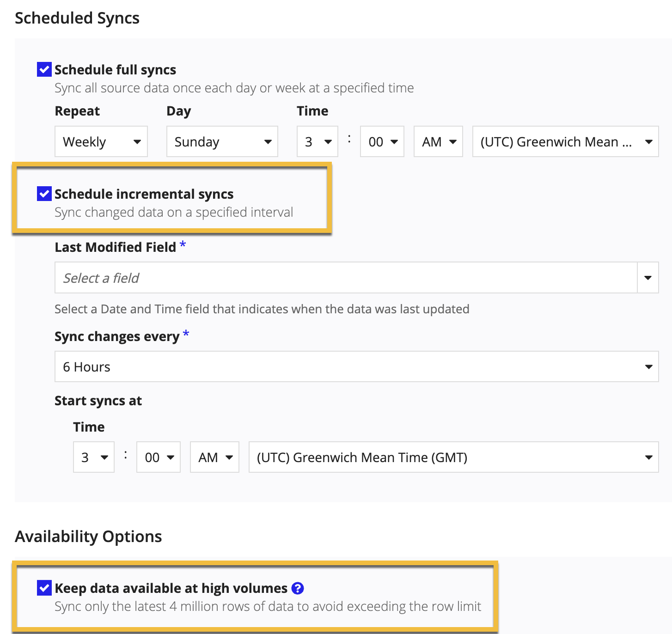
Task: Click 'Sync changed data on a specified interval' text
Action: point(174,212)
